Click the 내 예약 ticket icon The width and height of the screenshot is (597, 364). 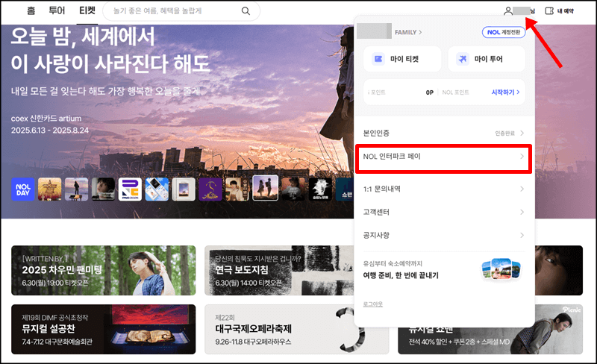click(549, 11)
